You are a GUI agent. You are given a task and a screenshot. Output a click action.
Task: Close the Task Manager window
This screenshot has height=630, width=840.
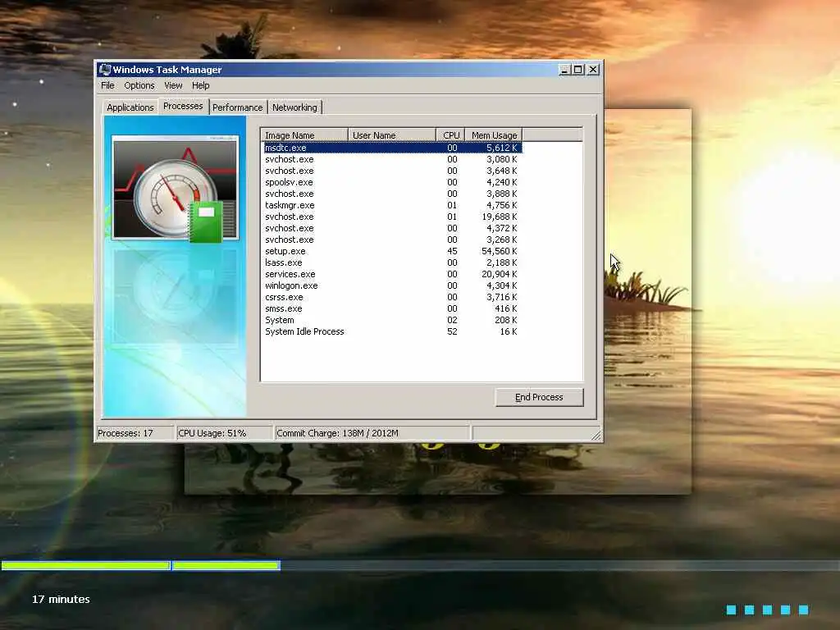592,70
